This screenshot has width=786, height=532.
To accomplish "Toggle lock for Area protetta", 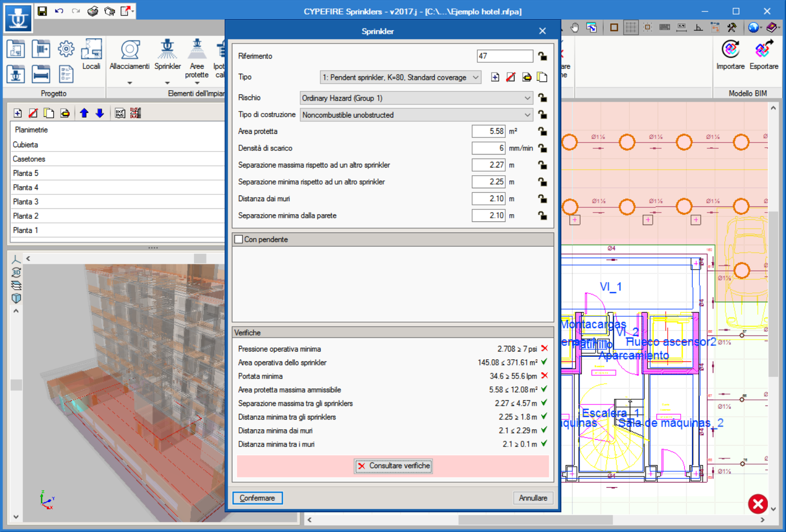I will (542, 131).
